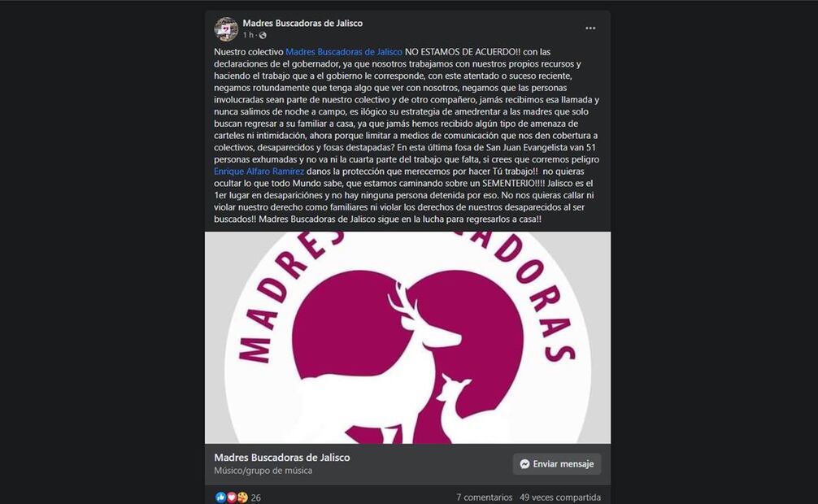The width and height of the screenshot is (818, 504).
Task: Click the public audience globe icon
Action: (x=263, y=36)
